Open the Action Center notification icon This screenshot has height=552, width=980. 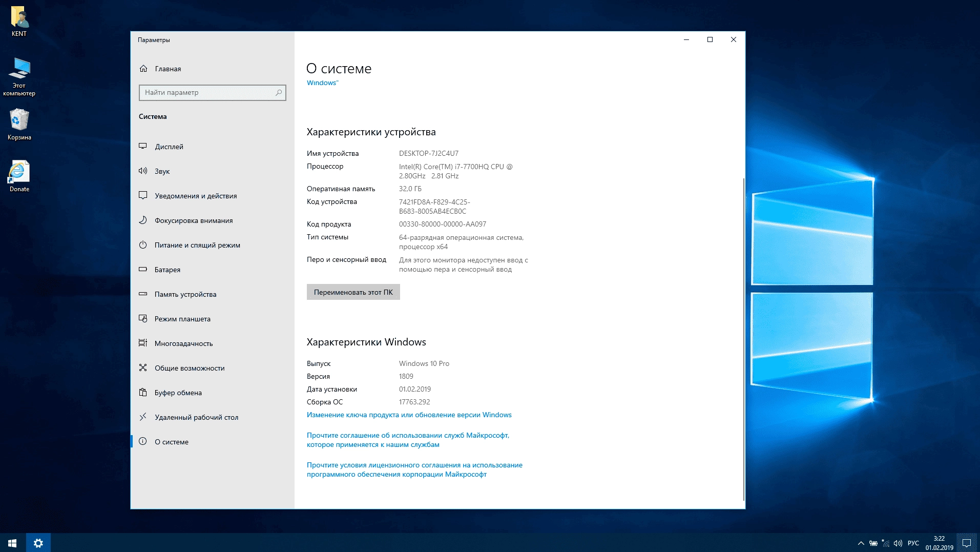pyautogui.click(x=967, y=543)
